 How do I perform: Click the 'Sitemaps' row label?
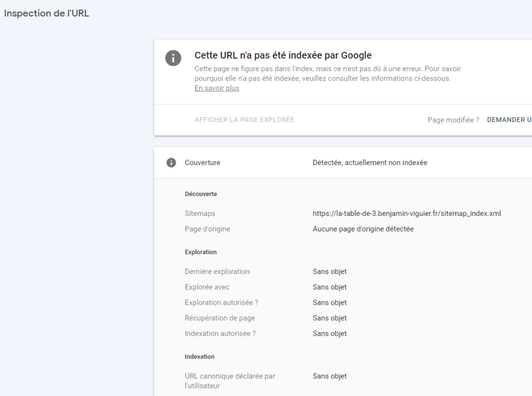(199, 213)
